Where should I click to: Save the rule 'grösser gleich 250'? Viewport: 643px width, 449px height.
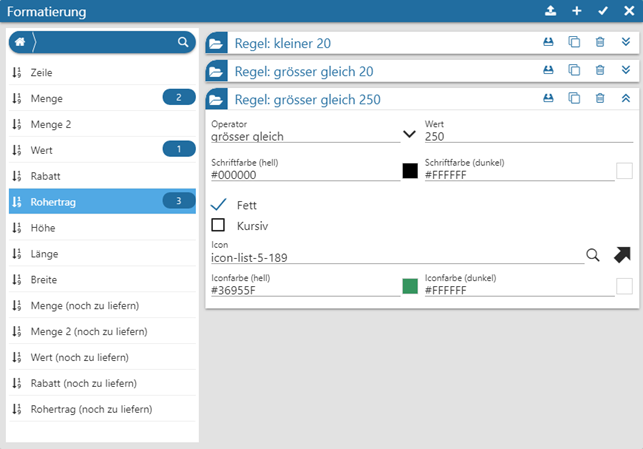pos(548,98)
